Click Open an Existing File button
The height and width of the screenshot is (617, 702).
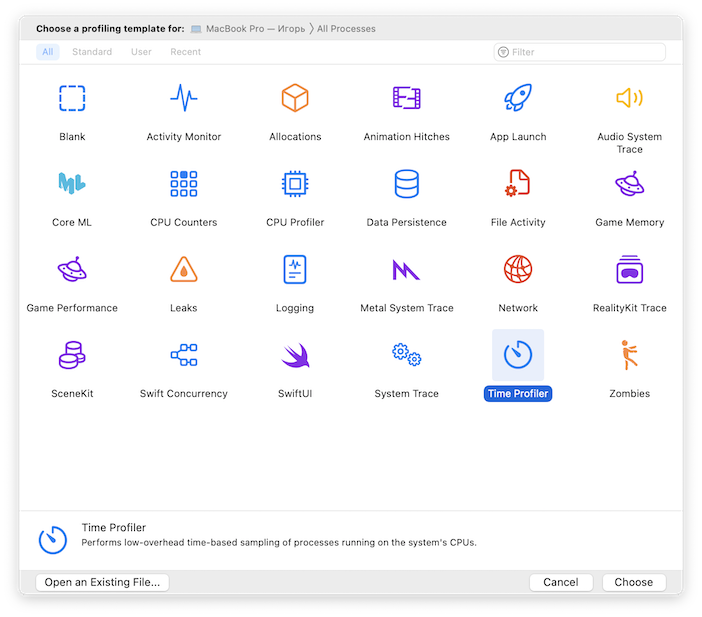[102, 582]
